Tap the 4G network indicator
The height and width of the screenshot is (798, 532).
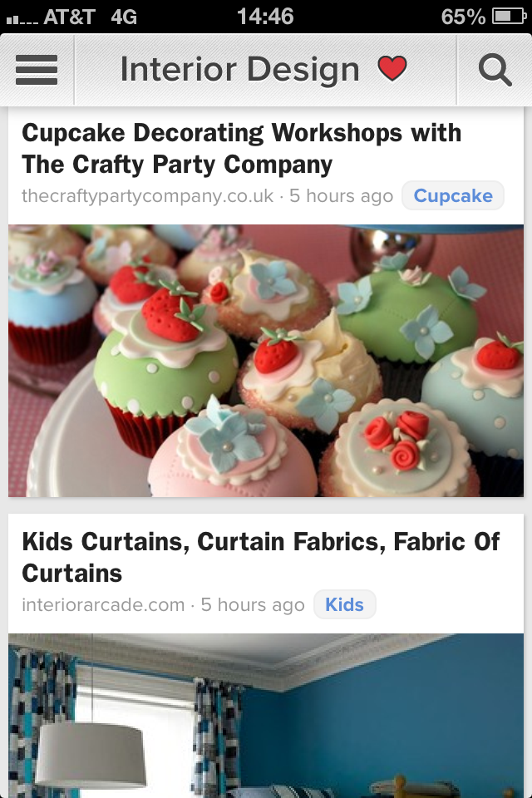(124, 17)
